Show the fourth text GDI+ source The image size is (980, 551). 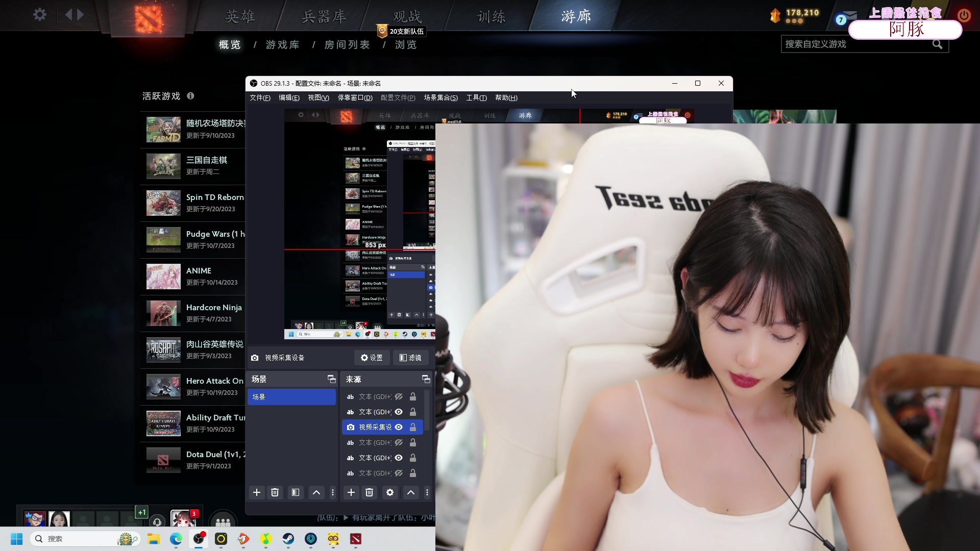(399, 442)
